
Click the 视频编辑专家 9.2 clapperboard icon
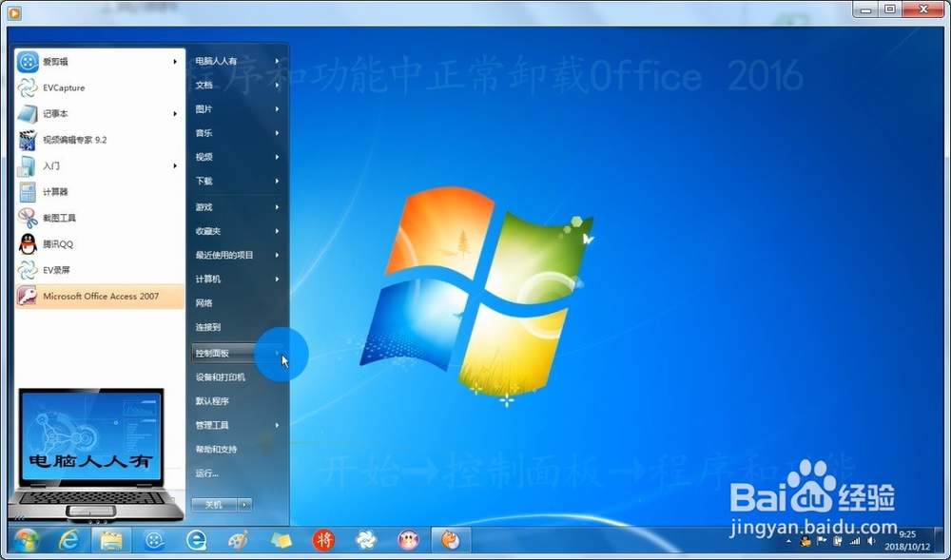[x=28, y=140]
